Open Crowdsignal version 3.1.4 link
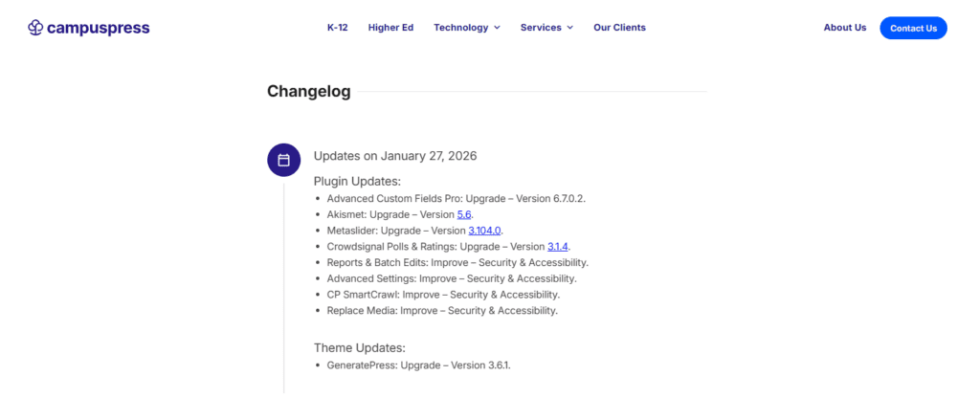Viewport: 980px width, 398px height. pos(558,246)
